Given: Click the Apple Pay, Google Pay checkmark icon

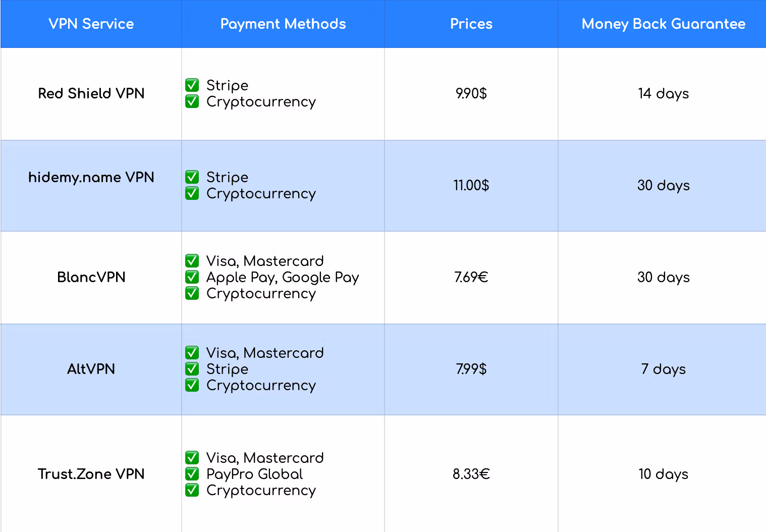Looking at the screenshot, I should point(192,277).
